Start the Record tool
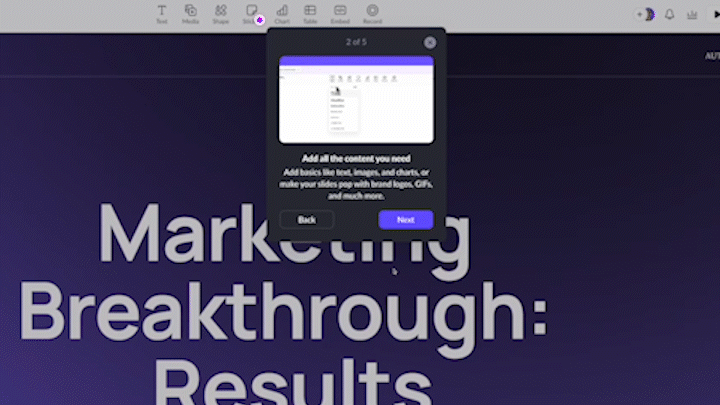The width and height of the screenshot is (720, 405). point(372,14)
